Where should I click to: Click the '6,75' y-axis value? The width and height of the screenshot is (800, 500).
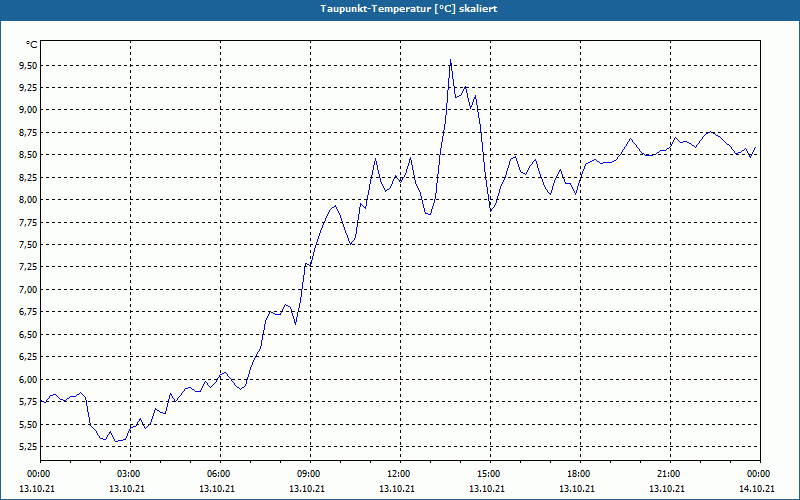29,312
